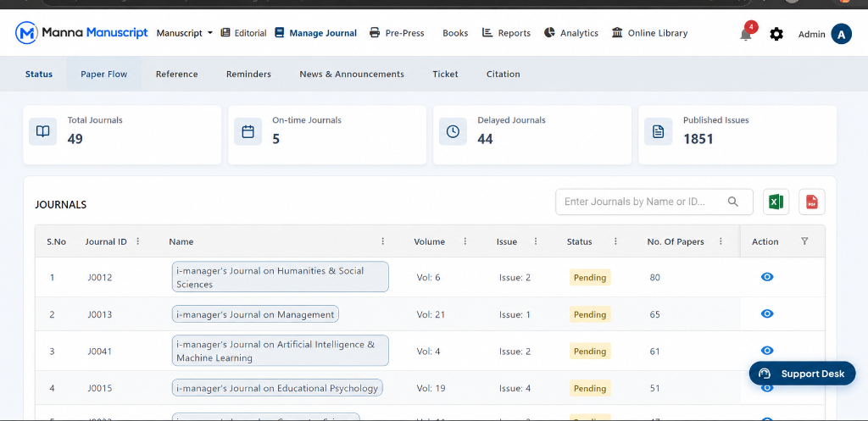Open Journal on Educational Psychology
Image resolution: width=868 pixels, height=421 pixels.
pyautogui.click(x=277, y=388)
